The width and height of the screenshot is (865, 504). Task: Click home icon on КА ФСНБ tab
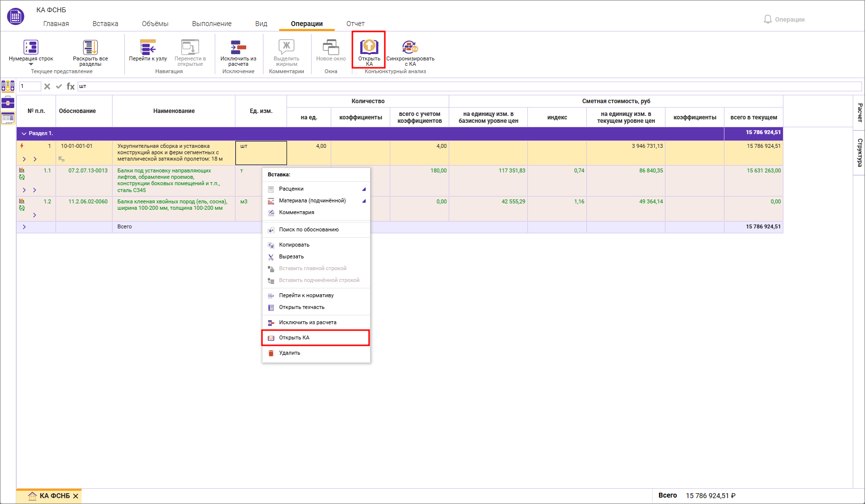[x=32, y=496]
